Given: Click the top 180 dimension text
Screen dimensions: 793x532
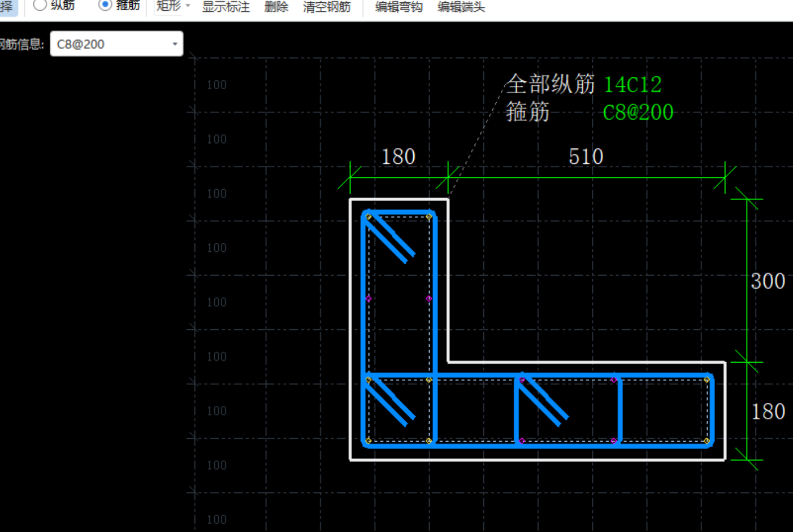Looking at the screenshot, I should [398, 156].
